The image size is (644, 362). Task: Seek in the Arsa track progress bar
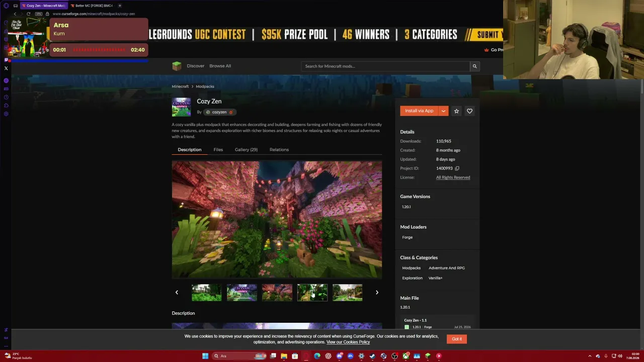point(99,50)
